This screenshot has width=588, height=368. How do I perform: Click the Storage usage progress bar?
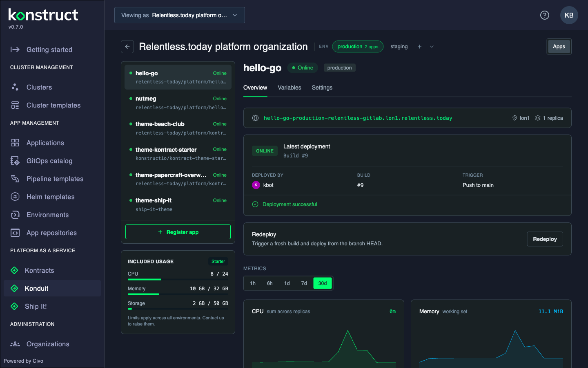point(178,309)
